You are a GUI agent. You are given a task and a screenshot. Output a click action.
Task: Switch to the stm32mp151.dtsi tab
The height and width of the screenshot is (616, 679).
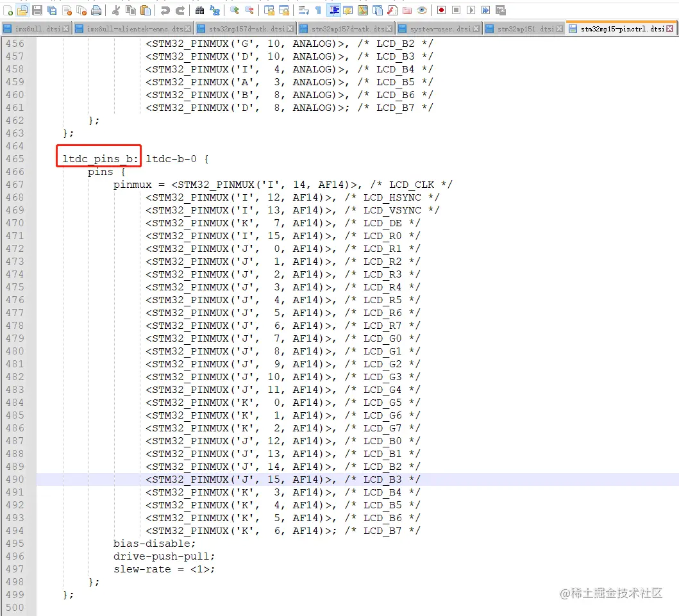coord(526,29)
